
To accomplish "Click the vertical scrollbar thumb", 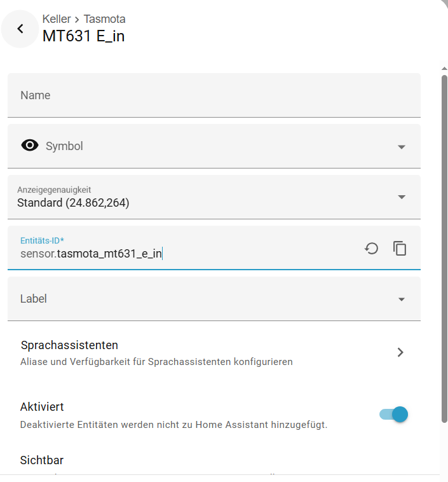I will (444, 248).
